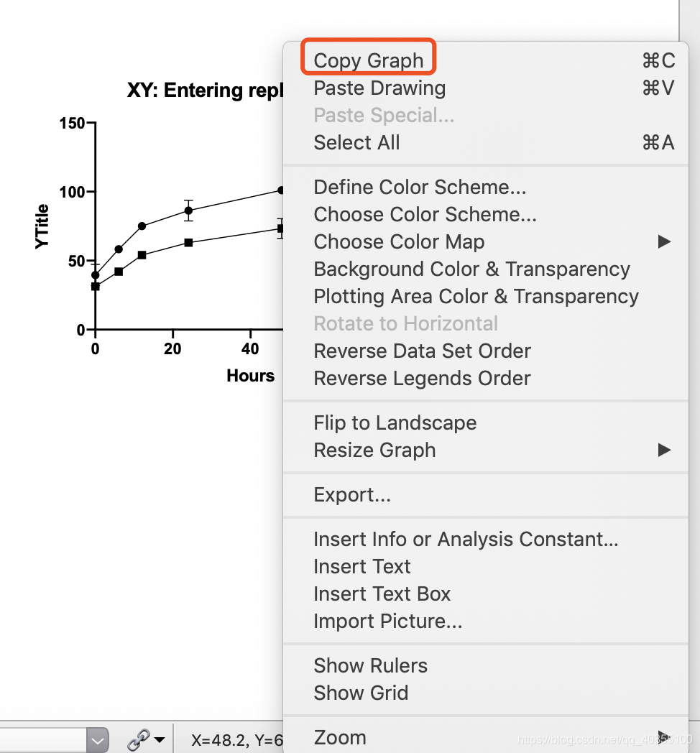Click the graph title text
This screenshot has height=753, width=700.
(205, 91)
